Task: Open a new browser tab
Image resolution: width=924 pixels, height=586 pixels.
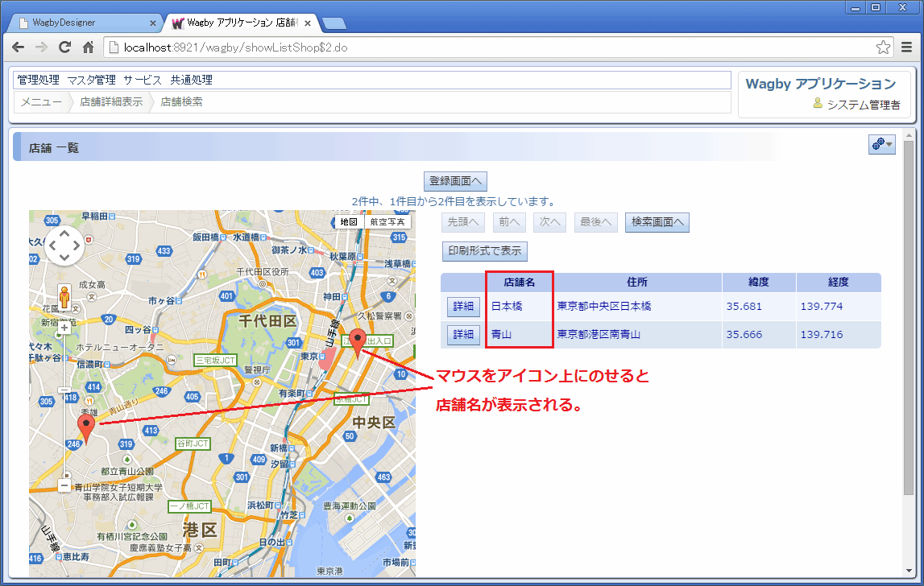Action: [334, 23]
